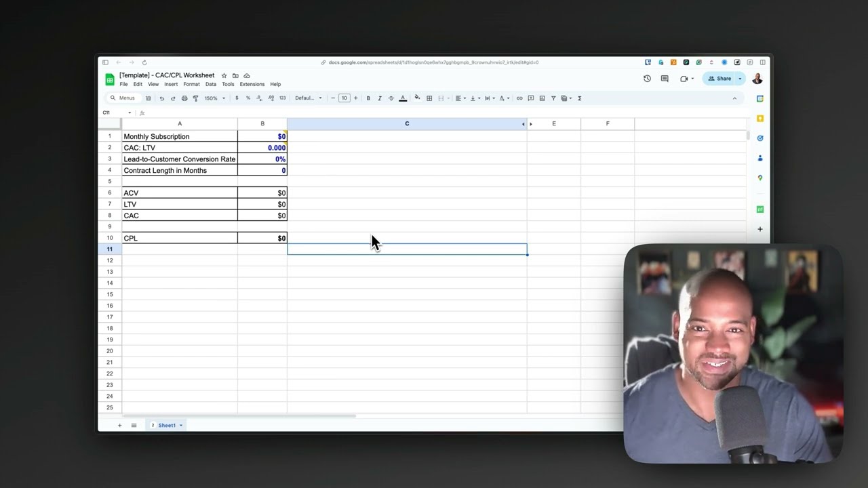This screenshot has width=868, height=488.
Task: Open comment history panel
Action: [665, 79]
